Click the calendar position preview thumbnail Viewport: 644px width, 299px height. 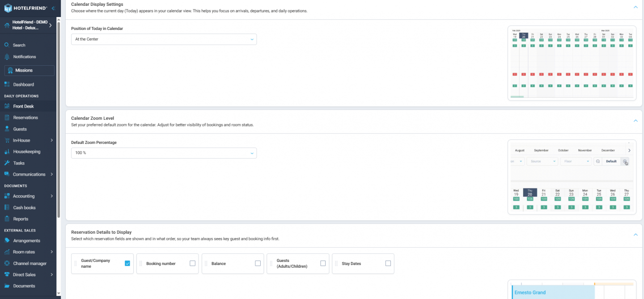click(x=572, y=63)
